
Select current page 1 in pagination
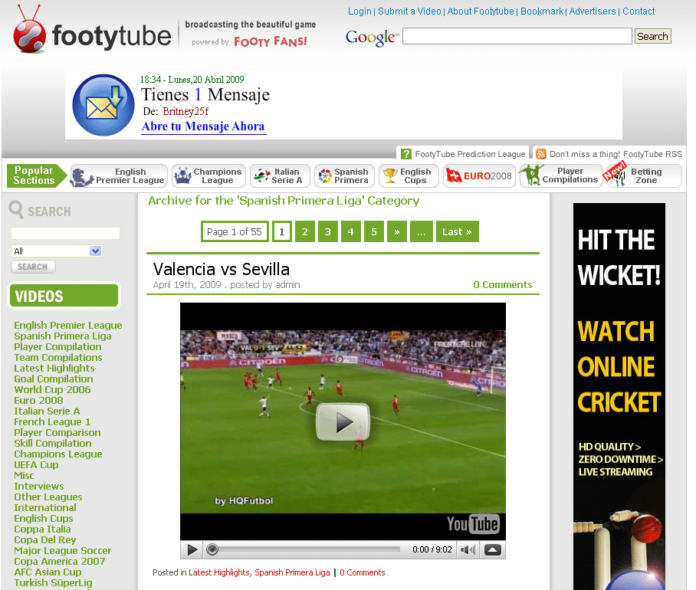[282, 232]
